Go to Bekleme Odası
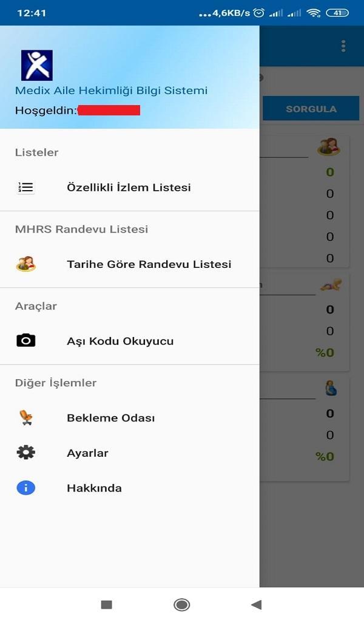The width and height of the screenshot is (364, 622). point(130,418)
